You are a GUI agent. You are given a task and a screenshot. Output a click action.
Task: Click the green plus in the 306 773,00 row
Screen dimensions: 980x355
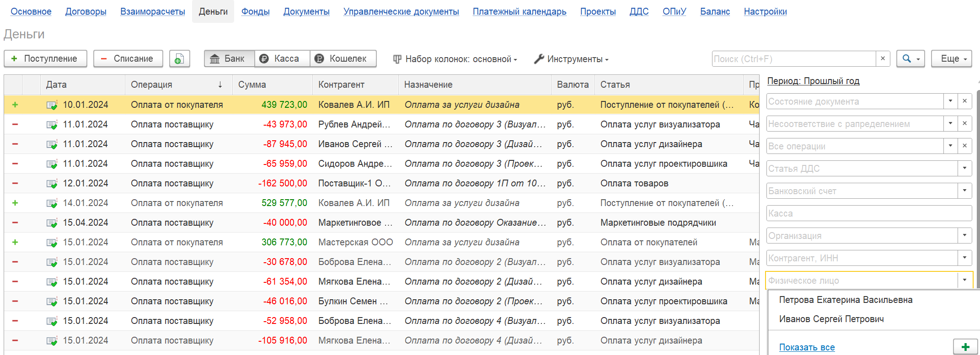coord(15,242)
